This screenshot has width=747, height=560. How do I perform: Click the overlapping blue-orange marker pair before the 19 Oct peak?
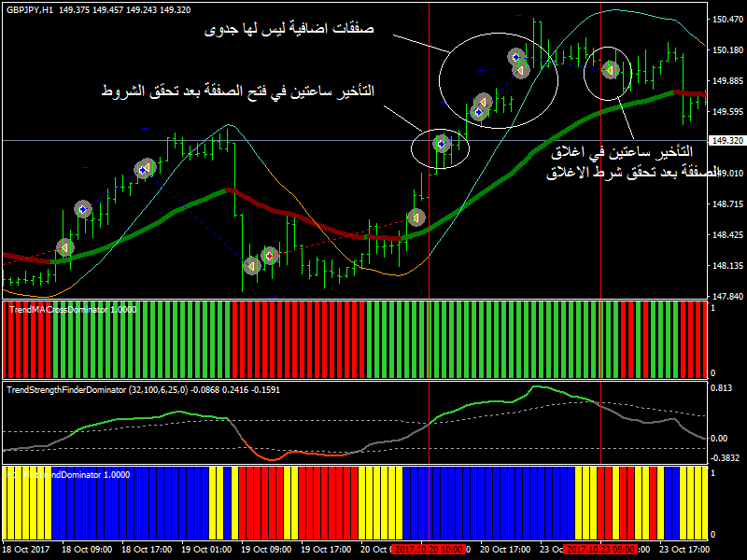pos(144,169)
